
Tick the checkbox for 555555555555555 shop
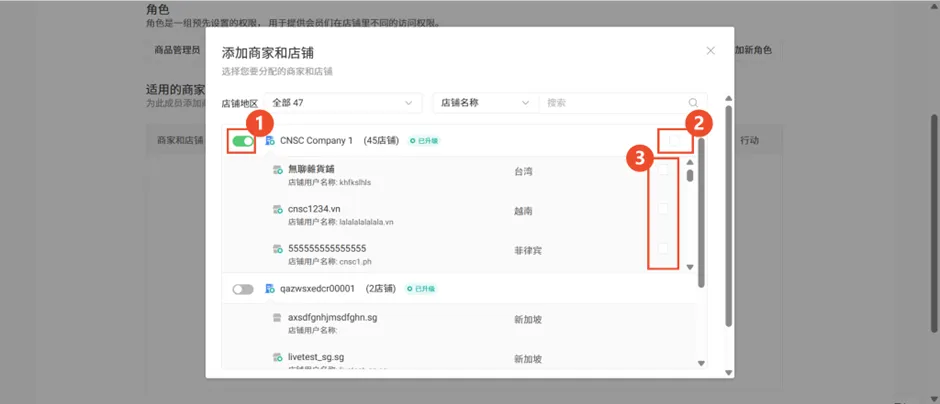point(663,248)
